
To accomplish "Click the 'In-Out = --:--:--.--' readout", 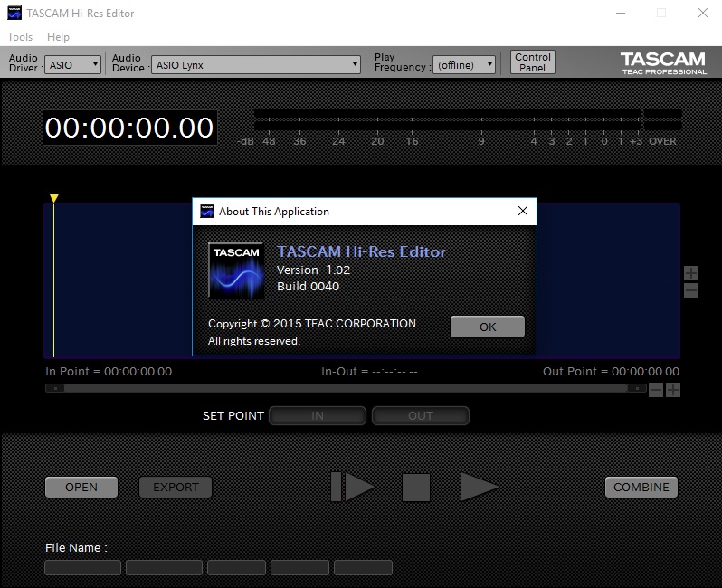I will (x=369, y=371).
